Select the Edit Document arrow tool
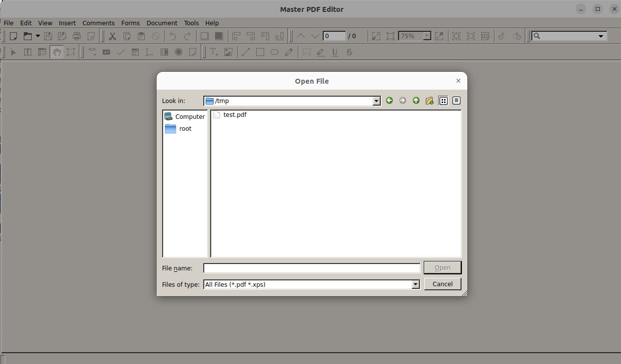 click(13, 52)
